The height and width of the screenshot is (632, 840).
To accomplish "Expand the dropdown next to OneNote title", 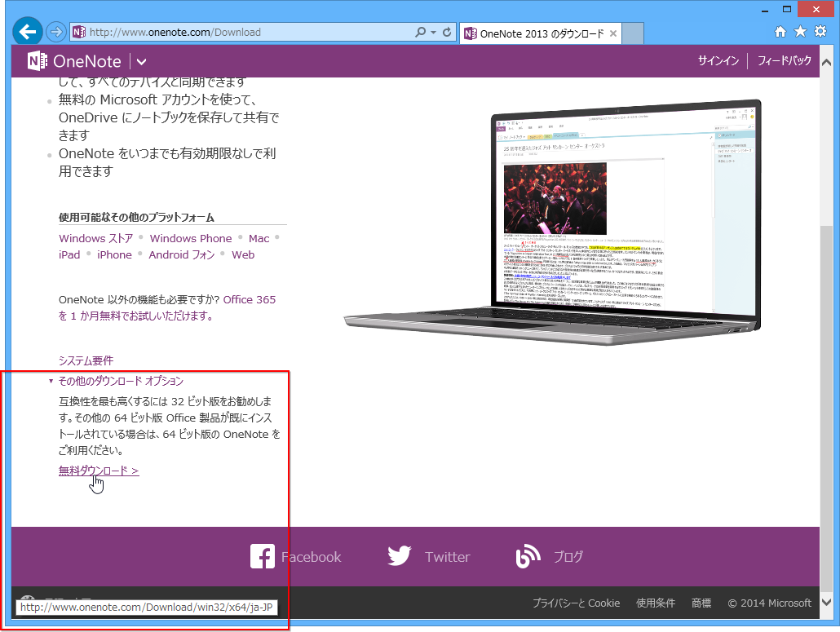I will (140, 61).
